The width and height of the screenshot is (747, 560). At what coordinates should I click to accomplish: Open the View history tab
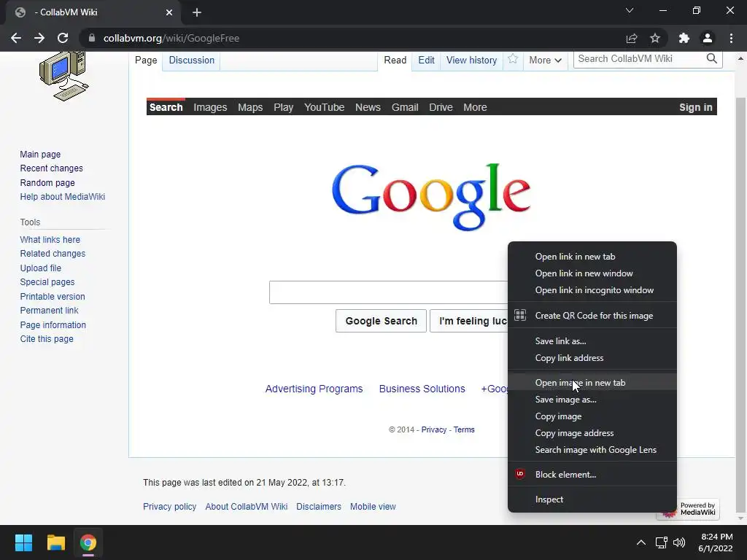[472, 60]
